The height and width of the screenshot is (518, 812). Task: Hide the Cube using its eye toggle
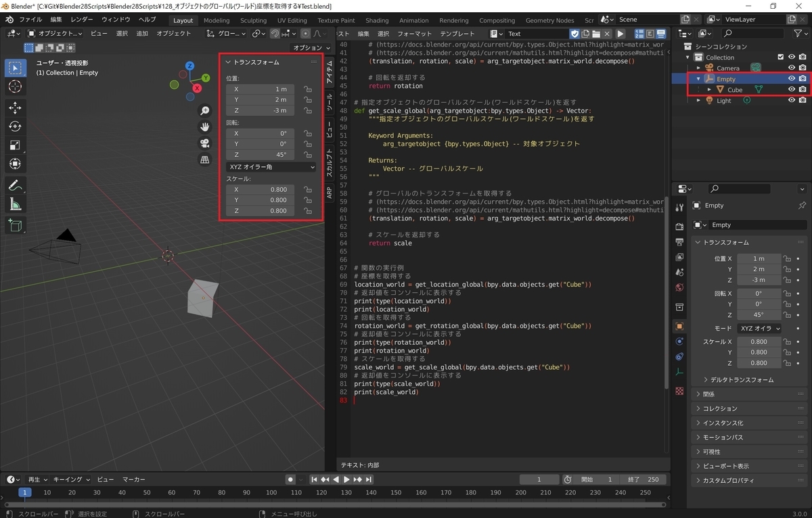(x=790, y=89)
